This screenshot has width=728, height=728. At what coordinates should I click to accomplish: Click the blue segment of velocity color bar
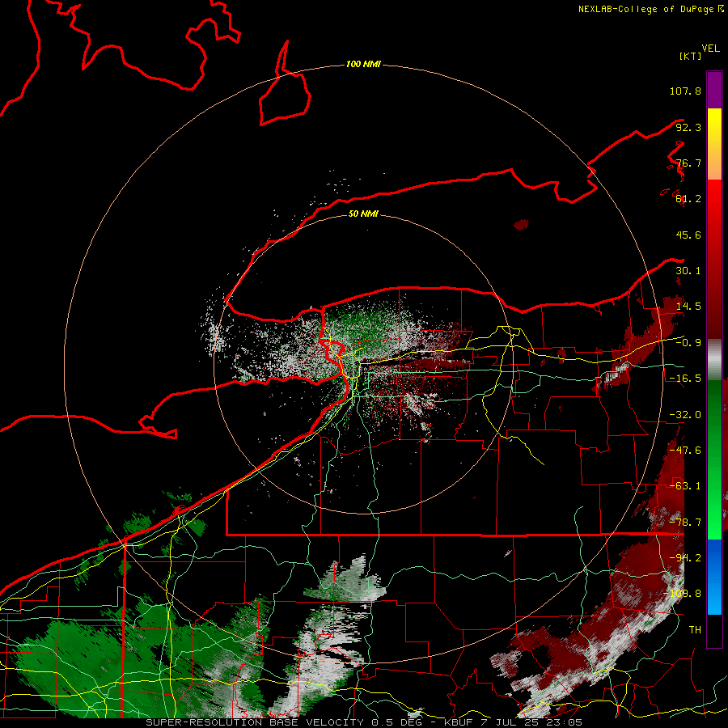[x=714, y=577]
